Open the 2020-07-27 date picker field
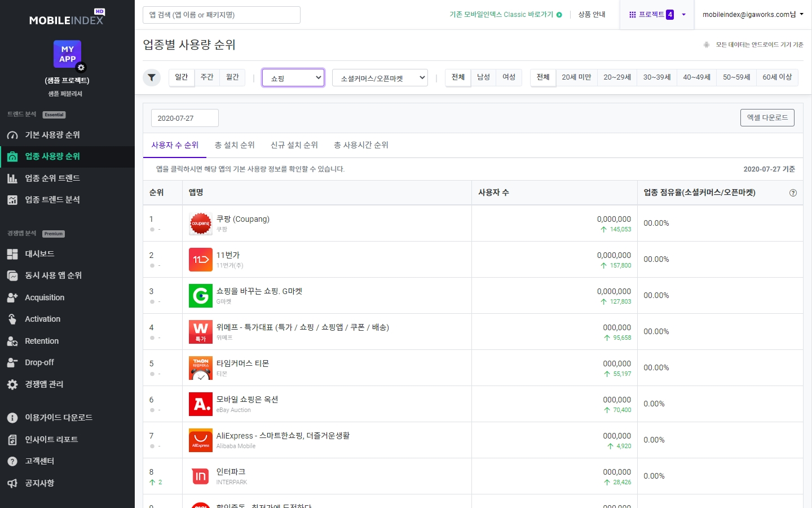The width and height of the screenshot is (812, 508). click(x=185, y=118)
